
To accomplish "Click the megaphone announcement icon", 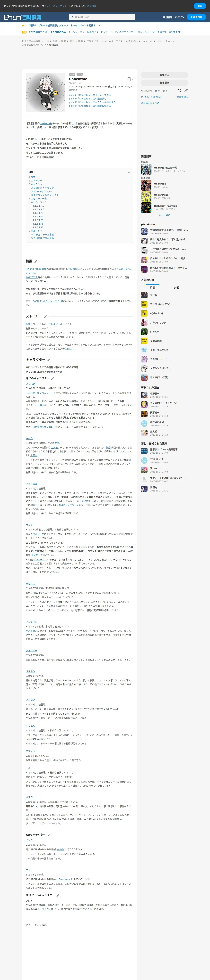I will click(x=24, y=25).
